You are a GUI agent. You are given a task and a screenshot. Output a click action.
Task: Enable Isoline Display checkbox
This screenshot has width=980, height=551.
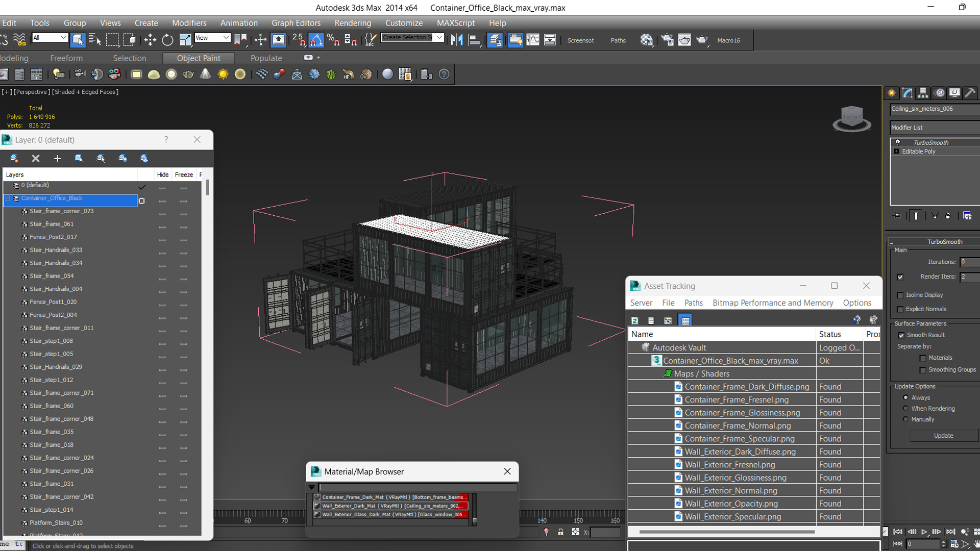click(900, 295)
